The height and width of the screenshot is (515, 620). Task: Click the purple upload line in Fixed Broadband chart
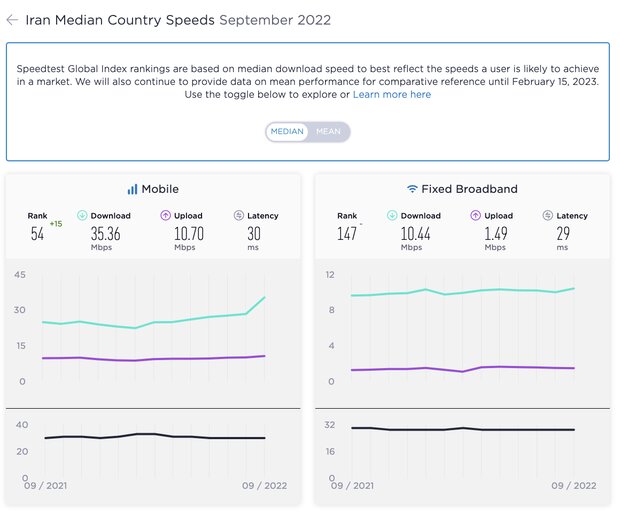[500, 367]
